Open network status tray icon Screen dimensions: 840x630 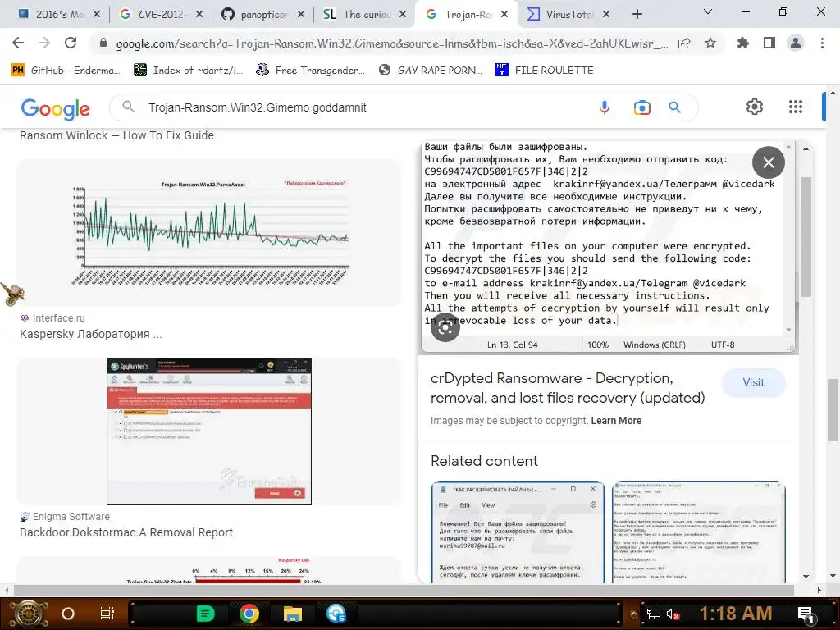[x=654, y=614]
